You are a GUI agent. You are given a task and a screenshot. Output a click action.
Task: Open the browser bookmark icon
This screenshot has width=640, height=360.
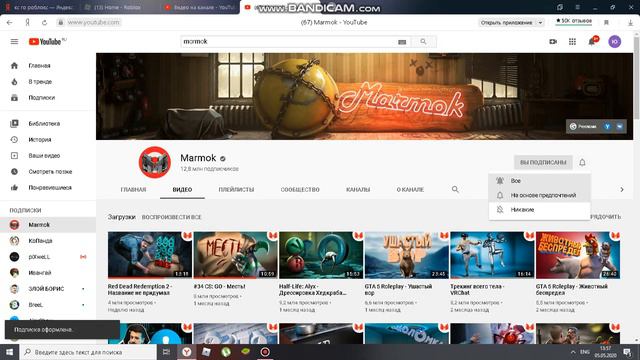pyautogui.click(x=607, y=22)
